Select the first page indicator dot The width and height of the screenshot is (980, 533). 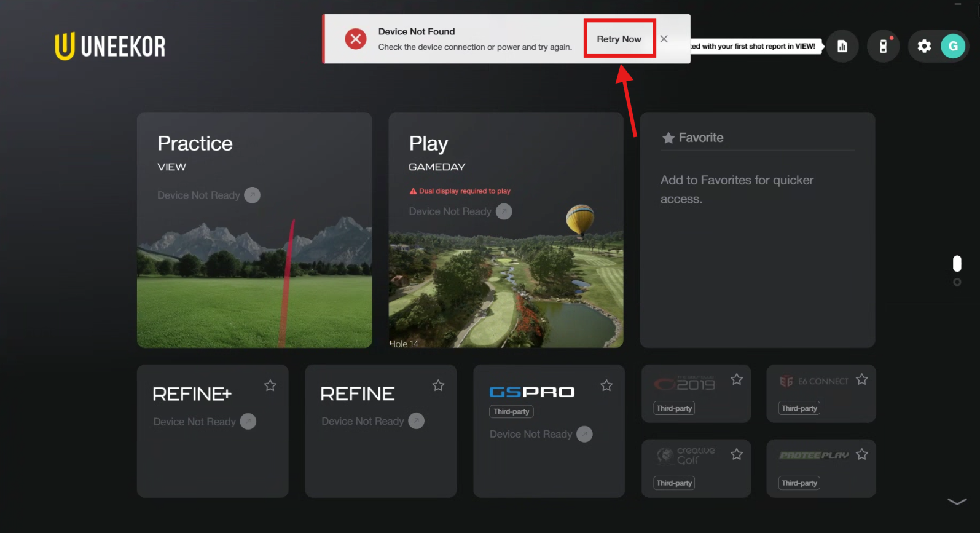(x=957, y=264)
